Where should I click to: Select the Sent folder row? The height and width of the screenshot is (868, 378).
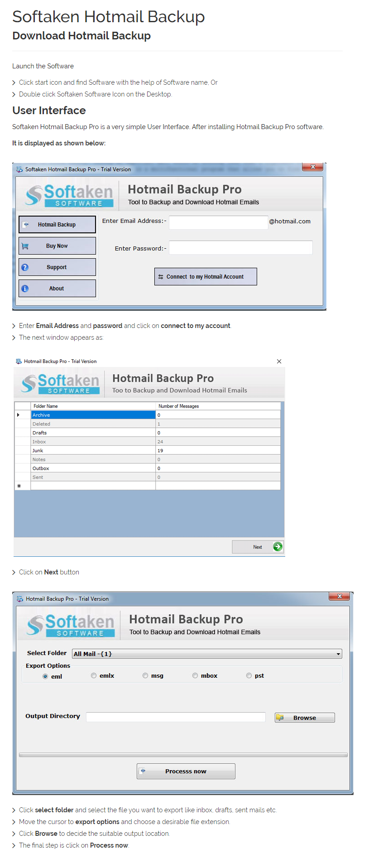click(x=148, y=477)
